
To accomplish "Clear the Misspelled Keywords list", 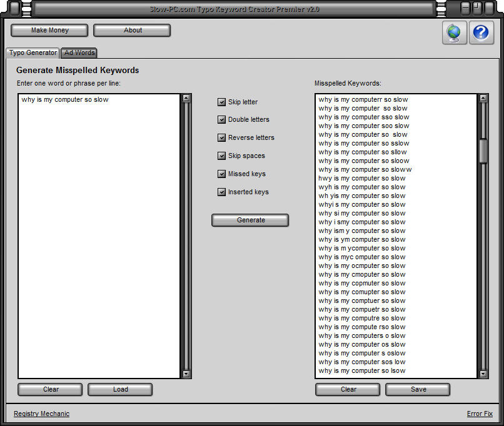I will 348,389.
